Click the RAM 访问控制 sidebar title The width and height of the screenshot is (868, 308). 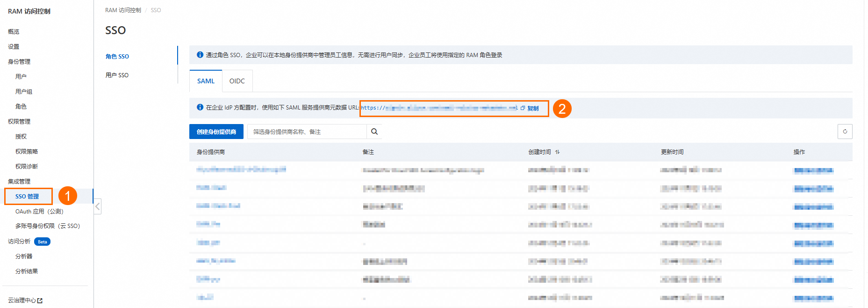29,11
